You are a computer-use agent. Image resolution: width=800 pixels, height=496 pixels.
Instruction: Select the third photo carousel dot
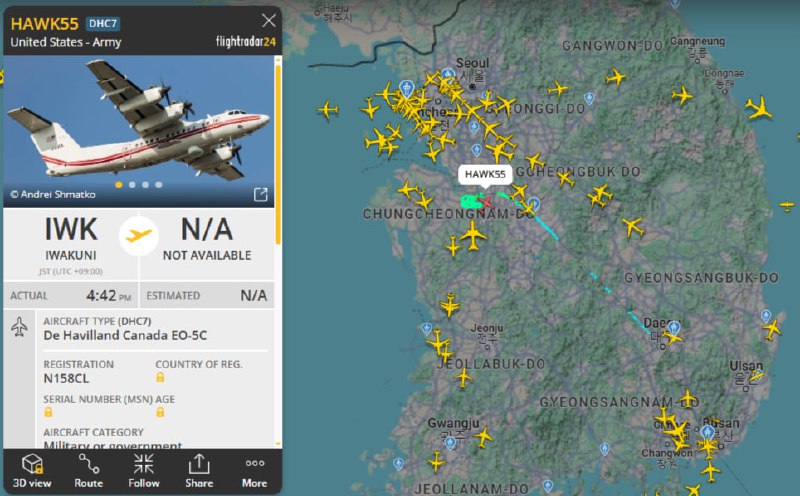[145, 185]
